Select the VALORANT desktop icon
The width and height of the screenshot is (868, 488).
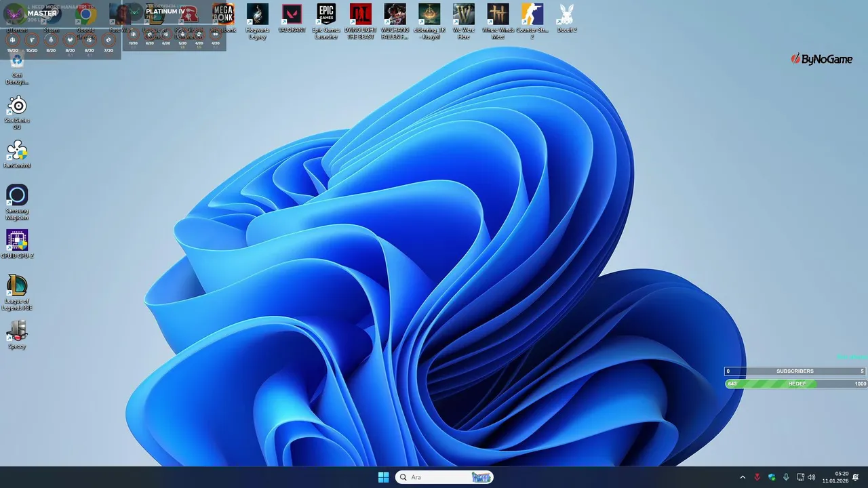292,18
